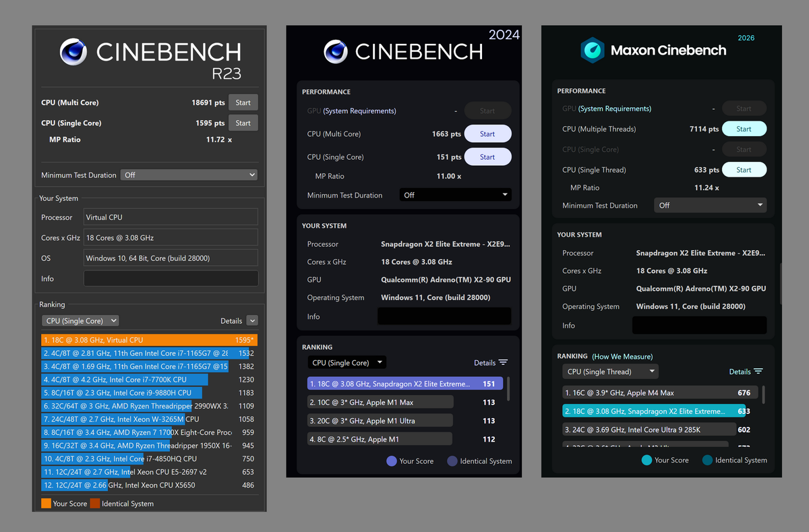
Task: Click Details filter icon in Cinebench 2024
Action: (x=503, y=363)
